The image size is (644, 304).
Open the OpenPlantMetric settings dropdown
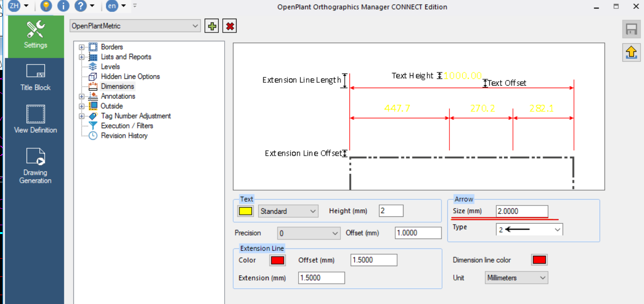tap(135, 26)
